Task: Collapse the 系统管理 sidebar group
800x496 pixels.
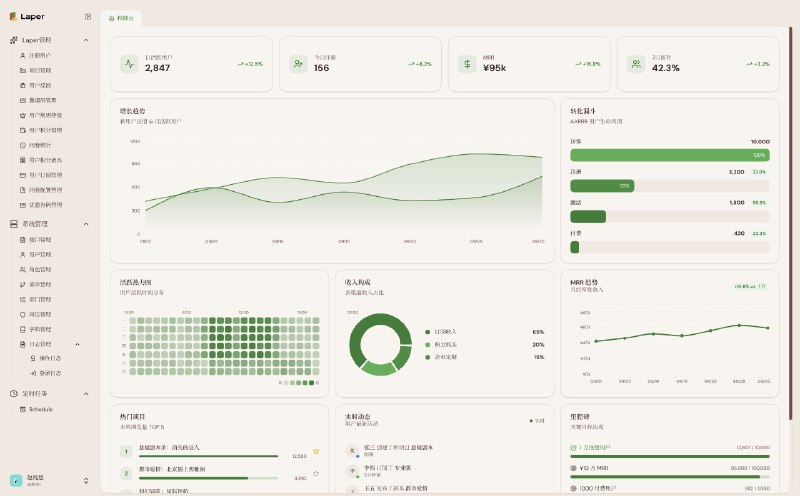Action: click(x=86, y=224)
